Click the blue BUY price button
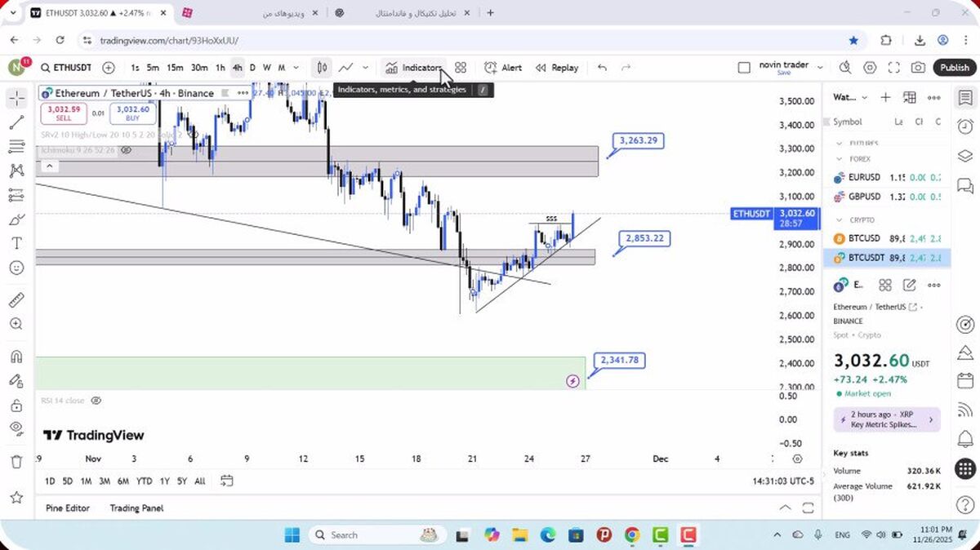 132,113
